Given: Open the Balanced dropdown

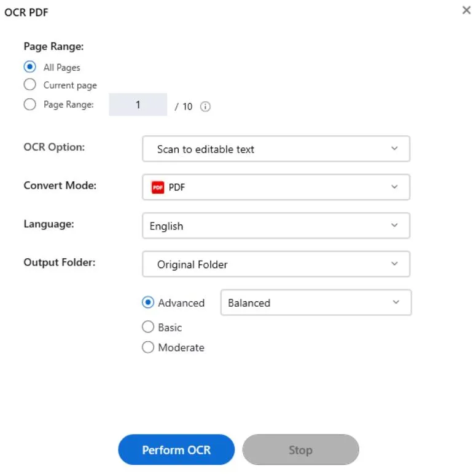Looking at the screenshot, I should coord(315,302).
